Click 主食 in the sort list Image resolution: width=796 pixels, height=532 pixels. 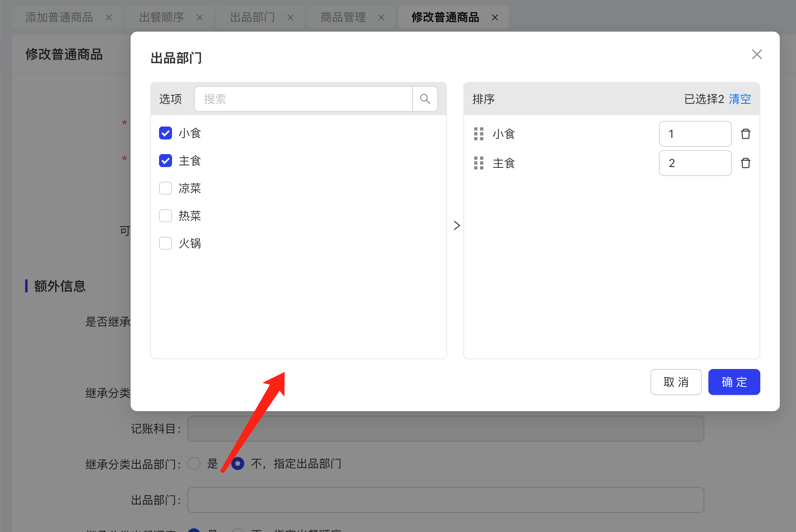(x=504, y=163)
